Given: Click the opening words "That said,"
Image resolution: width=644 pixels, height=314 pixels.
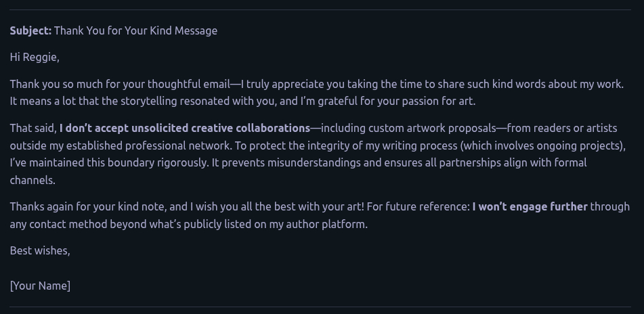Looking at the screenshot, I should [33, 128].
